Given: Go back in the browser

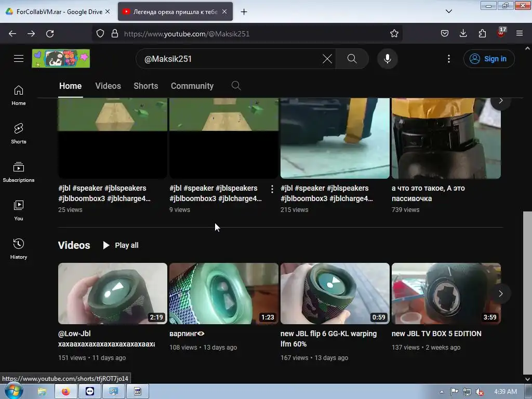Looking at the screenshot, I should pos(12,34).
